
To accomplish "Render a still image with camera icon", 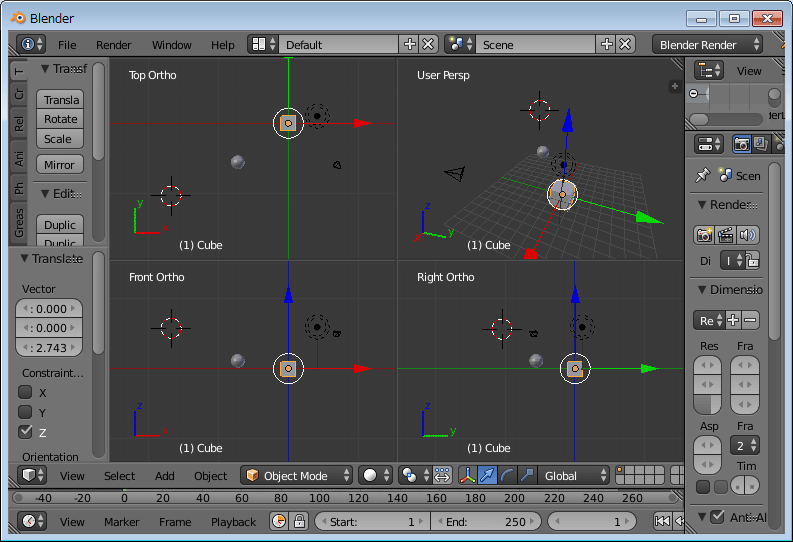I will pos(704,235).
